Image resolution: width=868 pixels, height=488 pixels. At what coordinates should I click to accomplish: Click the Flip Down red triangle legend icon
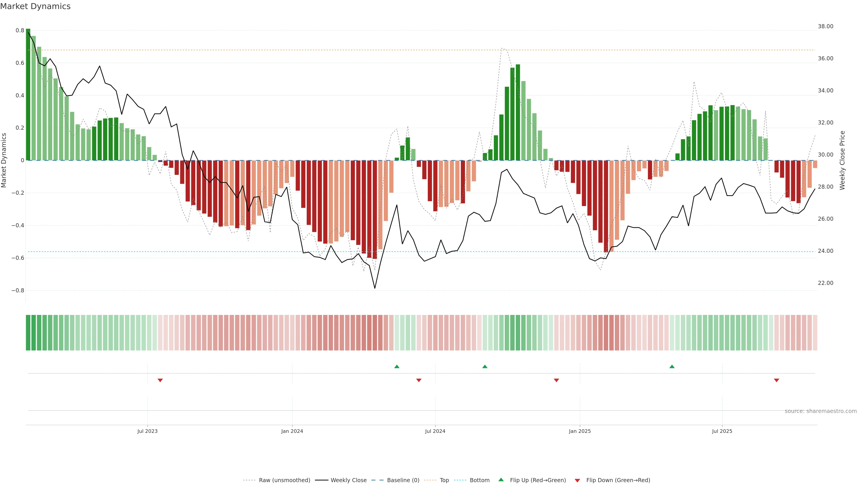[x=577, y=481]
